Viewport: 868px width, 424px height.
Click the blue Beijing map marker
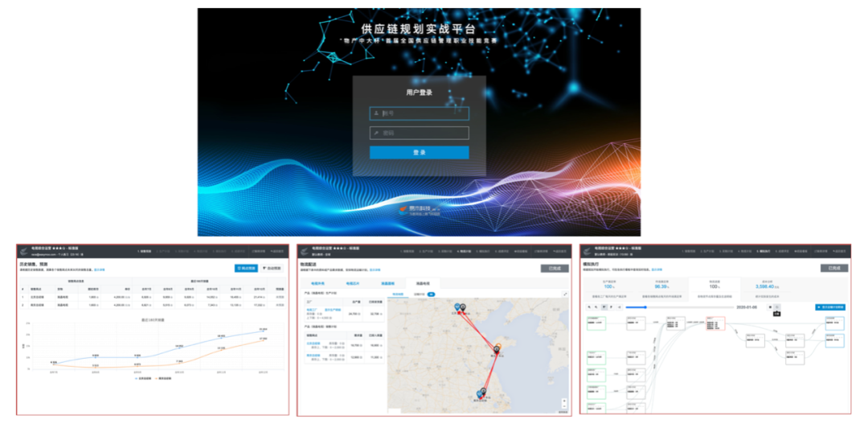click(458, 307)
